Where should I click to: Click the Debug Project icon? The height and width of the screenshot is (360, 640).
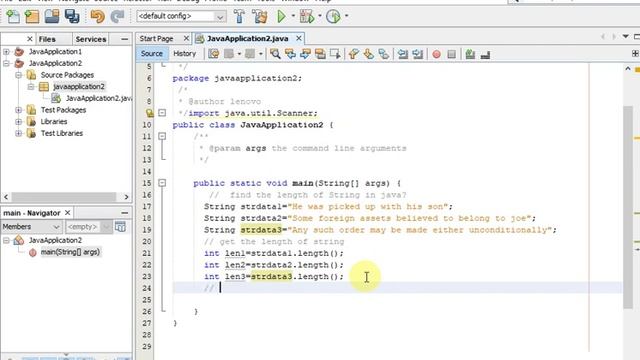coord(307,16)
